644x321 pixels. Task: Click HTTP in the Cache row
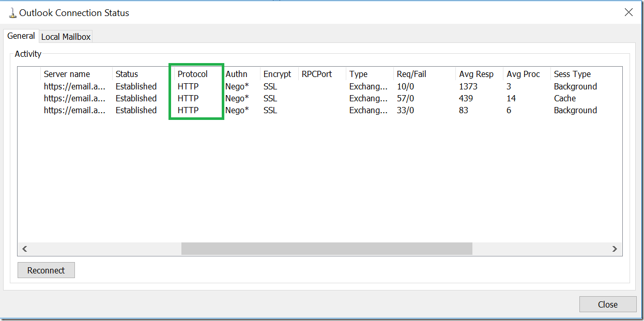point(188,98)
